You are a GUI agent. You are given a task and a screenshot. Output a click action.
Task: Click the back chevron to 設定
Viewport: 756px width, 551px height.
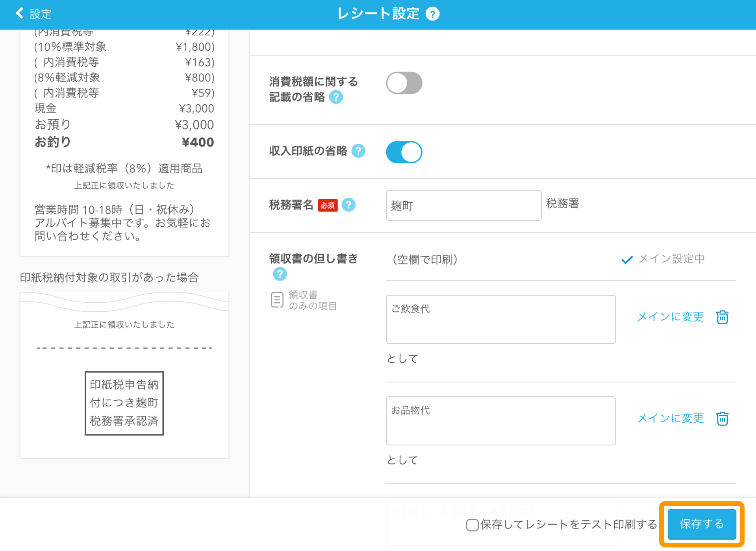point(19,13)
